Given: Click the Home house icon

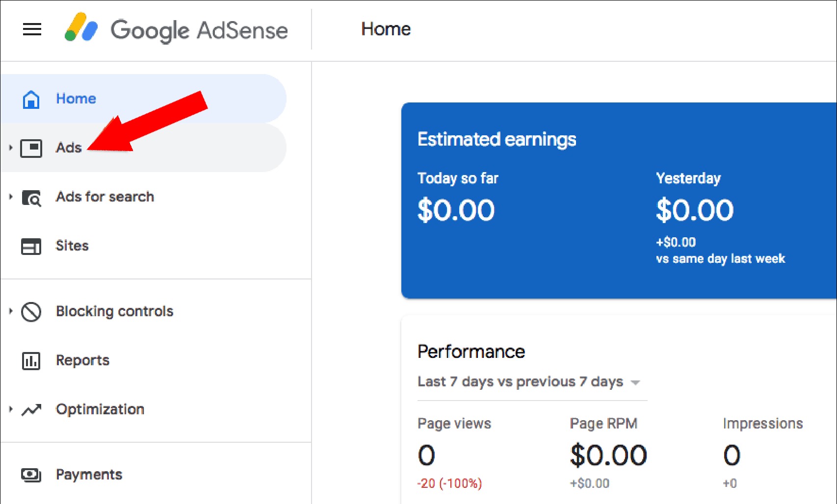Looking at the screenshot, I should pos(31,99).
